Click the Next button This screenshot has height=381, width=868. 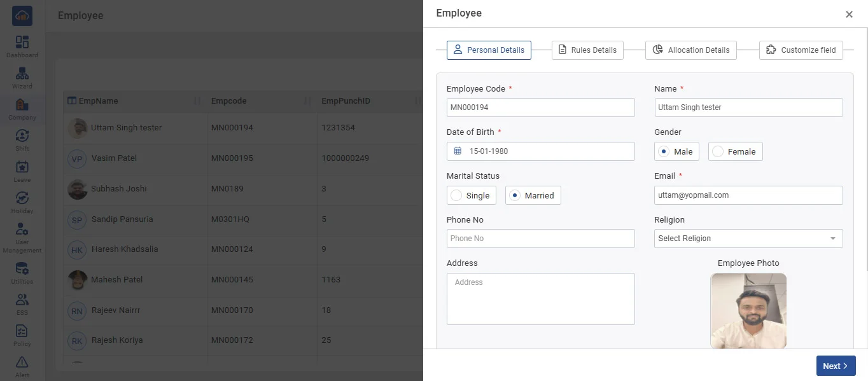836,366
